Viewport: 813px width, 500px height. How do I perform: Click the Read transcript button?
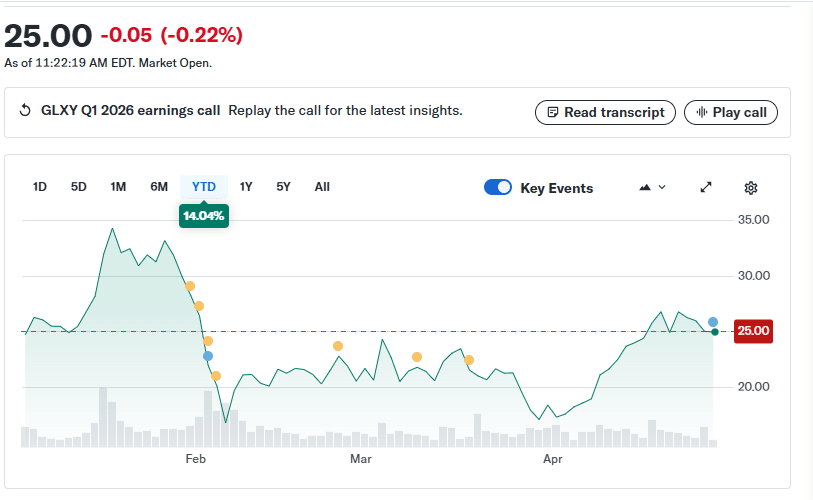coord(605,112)
